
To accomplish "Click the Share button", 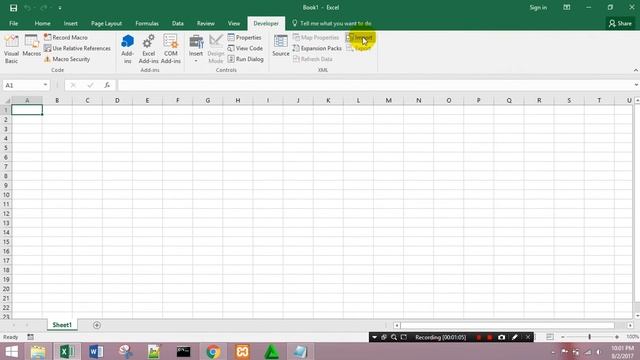I will tap(620, 23).
